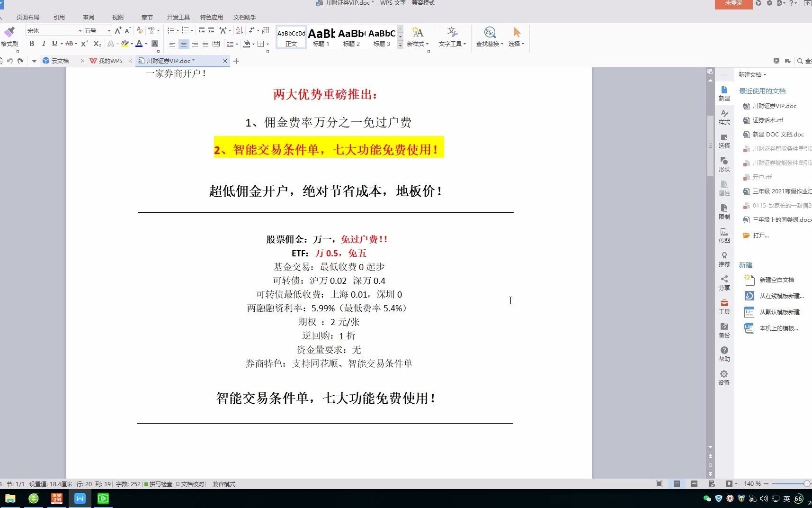Toggle 文档校对 checkbox in the status bar
The image size is (812, 508).
(190, 484)
